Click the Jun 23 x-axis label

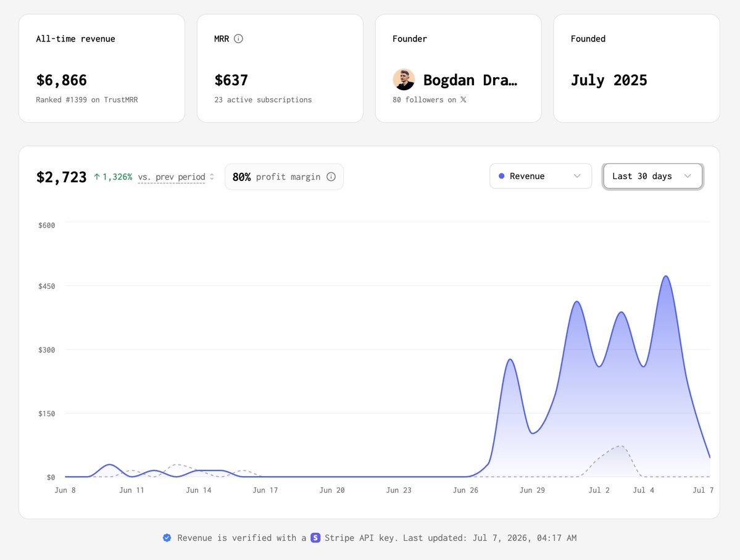[399, 490]
